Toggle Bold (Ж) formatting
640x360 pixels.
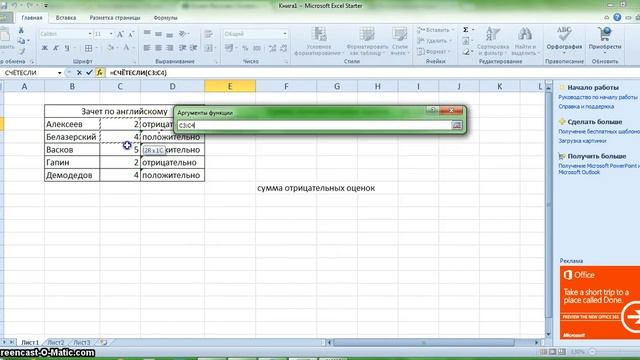tap(44, 48)
